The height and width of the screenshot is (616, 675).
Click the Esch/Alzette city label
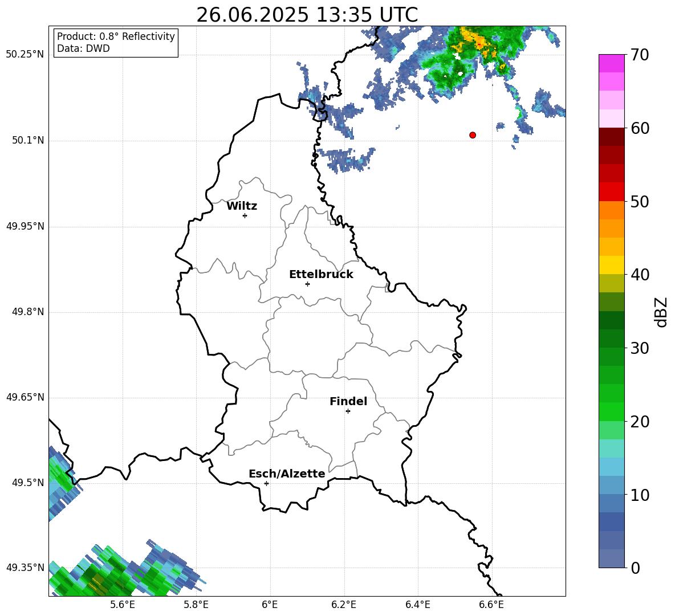(x=287, y=474)
